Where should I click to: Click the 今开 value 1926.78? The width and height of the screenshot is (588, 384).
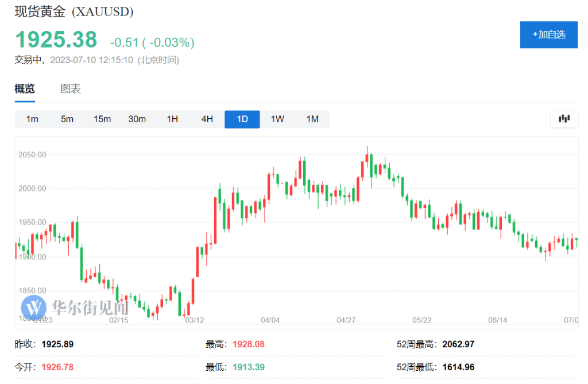[57, 367]
